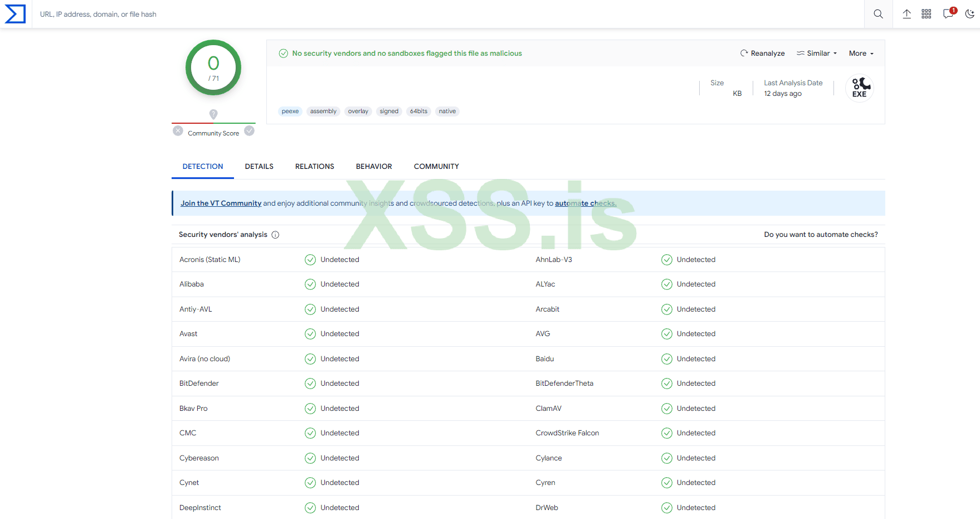Click the Bkav Pro undetected check icon
This screenshot has height=519, width=980.
tap(310, 409)
